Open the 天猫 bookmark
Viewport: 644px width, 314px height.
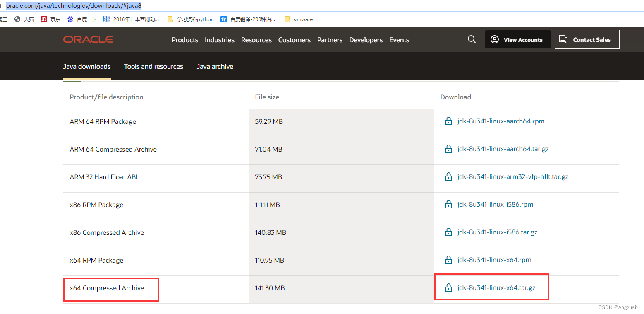[x=24, y=19]
